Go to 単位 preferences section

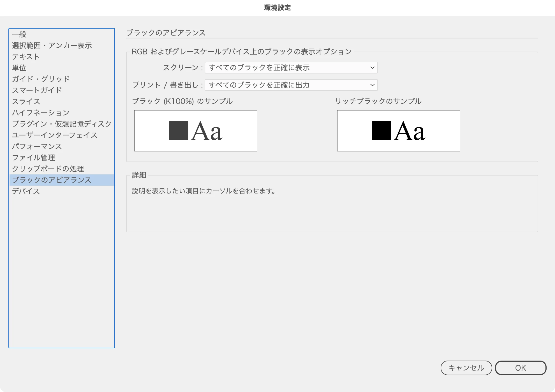pyautogui.click(x=19, y=68)
